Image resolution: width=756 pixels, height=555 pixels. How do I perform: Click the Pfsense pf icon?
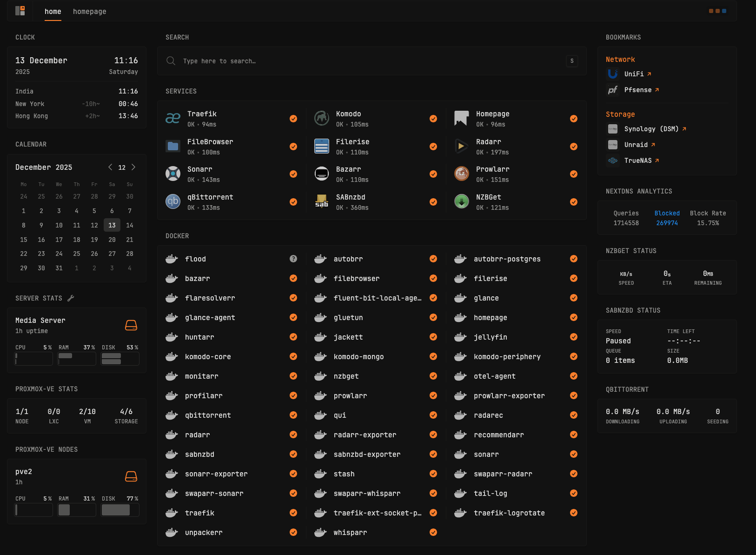pyautogui.click(x=613, y=90)
